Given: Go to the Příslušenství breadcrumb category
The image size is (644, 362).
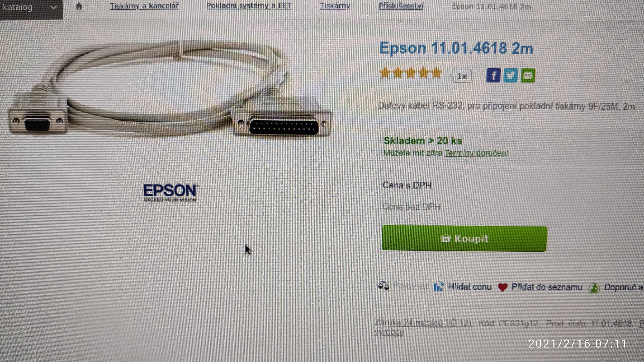Looking at the screenshot, I should 401,6.
